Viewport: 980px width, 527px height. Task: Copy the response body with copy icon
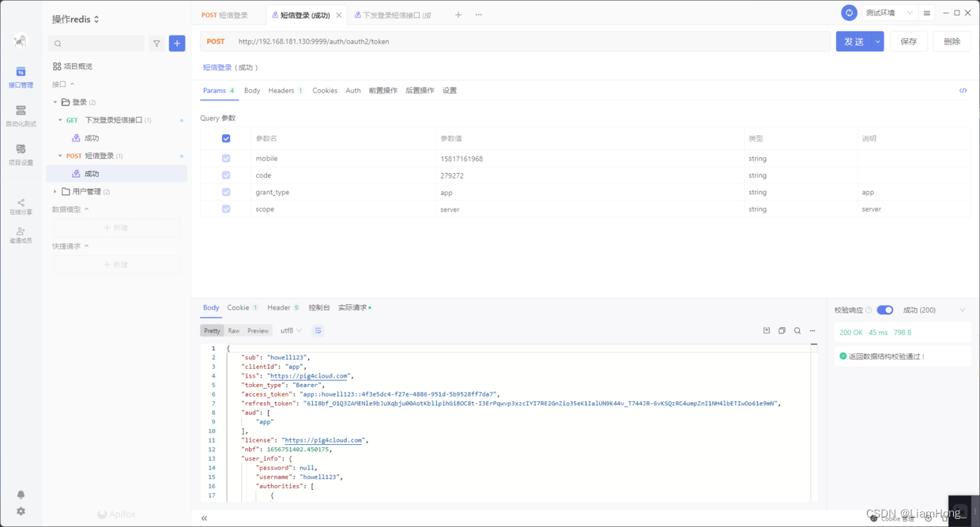[x=782, y=330]
